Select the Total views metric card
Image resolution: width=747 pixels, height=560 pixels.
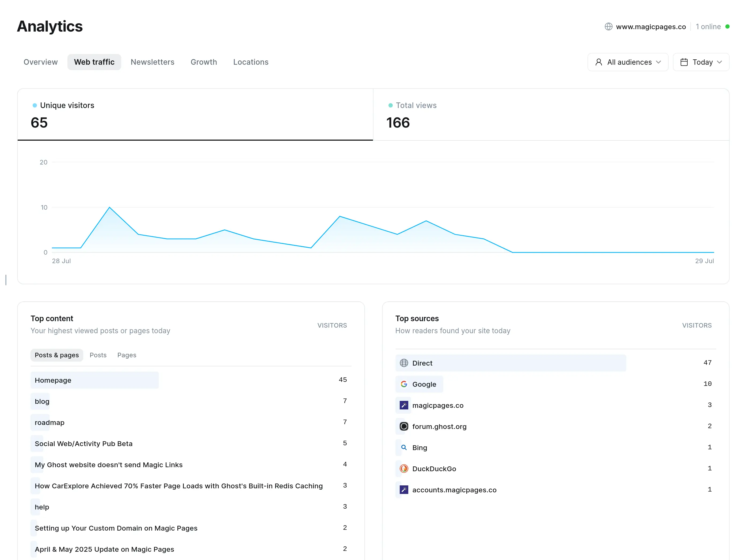(x=550, y=115)
